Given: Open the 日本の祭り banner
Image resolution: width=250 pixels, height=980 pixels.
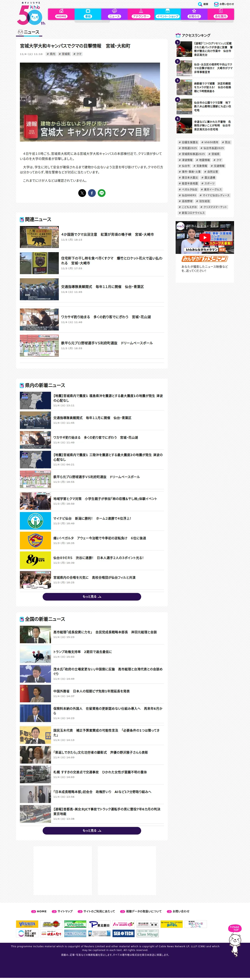Looking at the screenshot, I should [x=51, y=933].
